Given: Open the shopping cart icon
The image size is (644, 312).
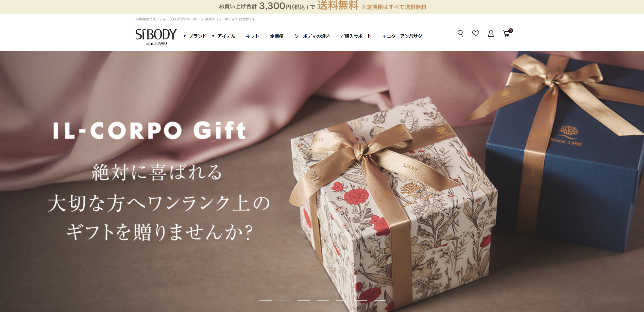Looking at the screenshot, I should tap(507, 33).
